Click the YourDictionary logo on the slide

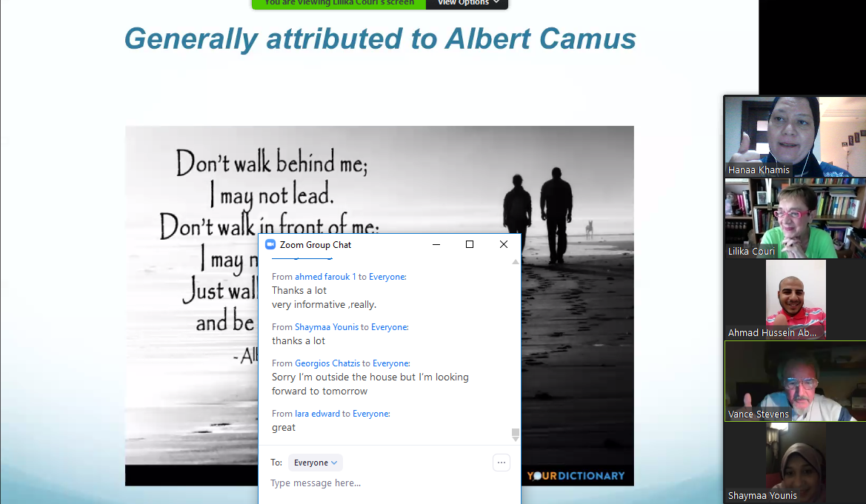576,475
